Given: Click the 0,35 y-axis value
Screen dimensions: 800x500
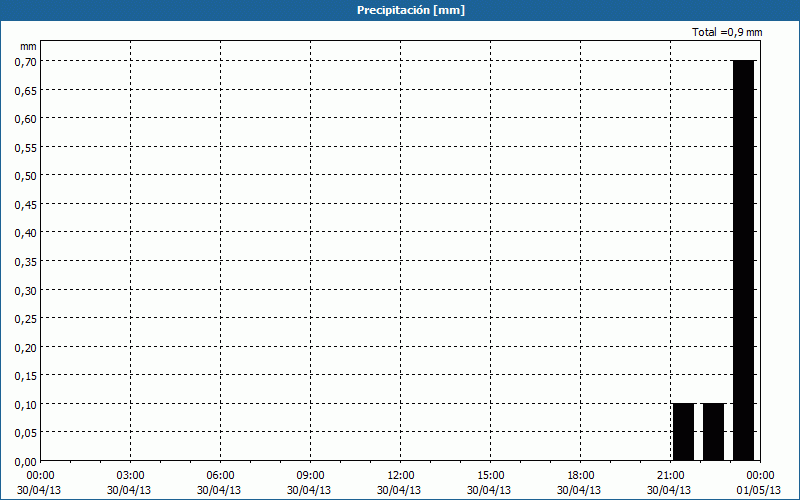Looking at the screenshot, I should click(x=26, y=262).
